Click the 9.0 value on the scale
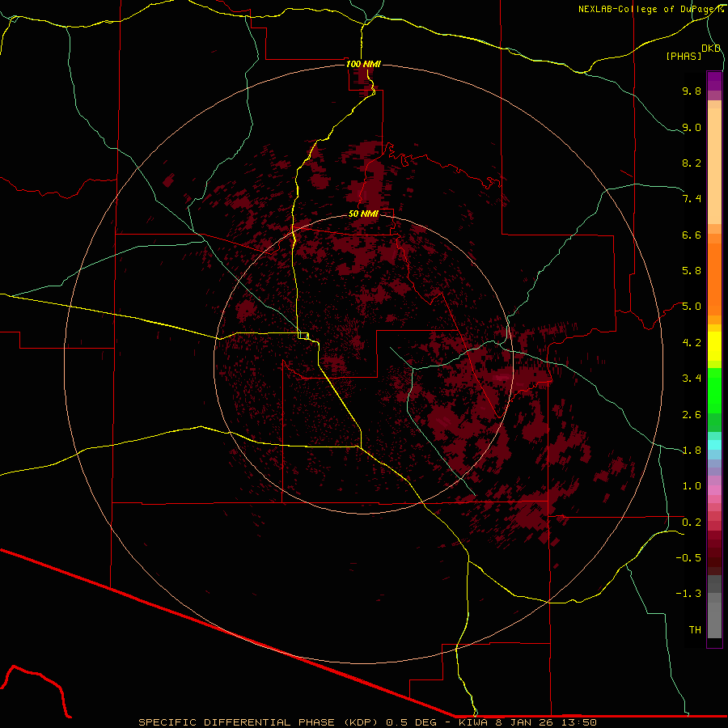The height and width of the screenshot is (728, 728). pyautogui.click(x=692, y=127)
